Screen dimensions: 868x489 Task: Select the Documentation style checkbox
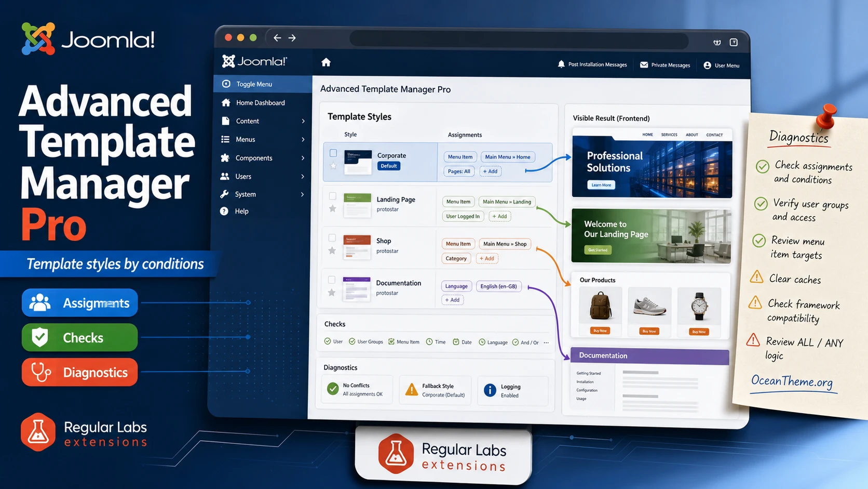332,280
